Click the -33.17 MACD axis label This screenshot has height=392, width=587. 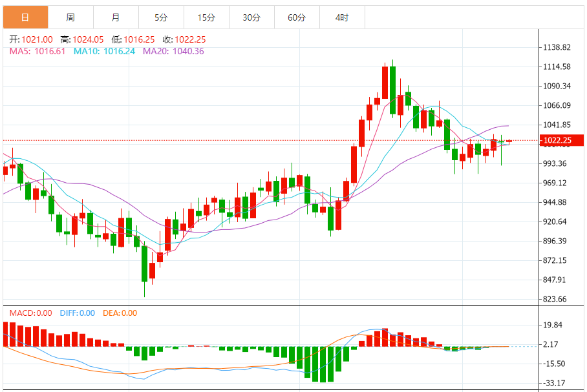553,383
